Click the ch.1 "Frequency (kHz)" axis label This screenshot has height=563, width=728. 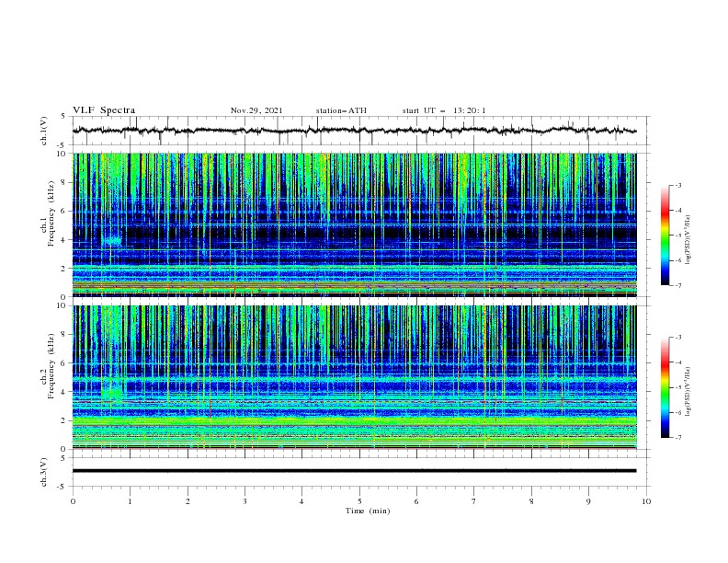click(x=51, y=213)
